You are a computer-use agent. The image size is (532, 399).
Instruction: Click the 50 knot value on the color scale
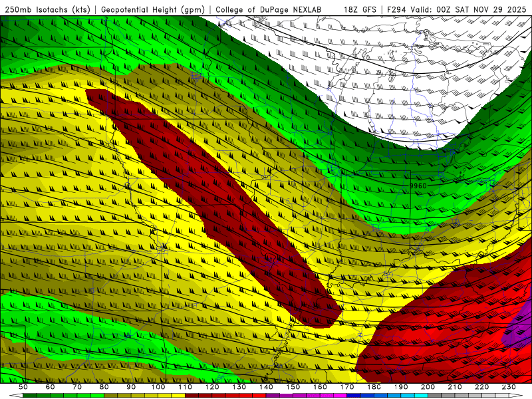click(x=23, y=387)
